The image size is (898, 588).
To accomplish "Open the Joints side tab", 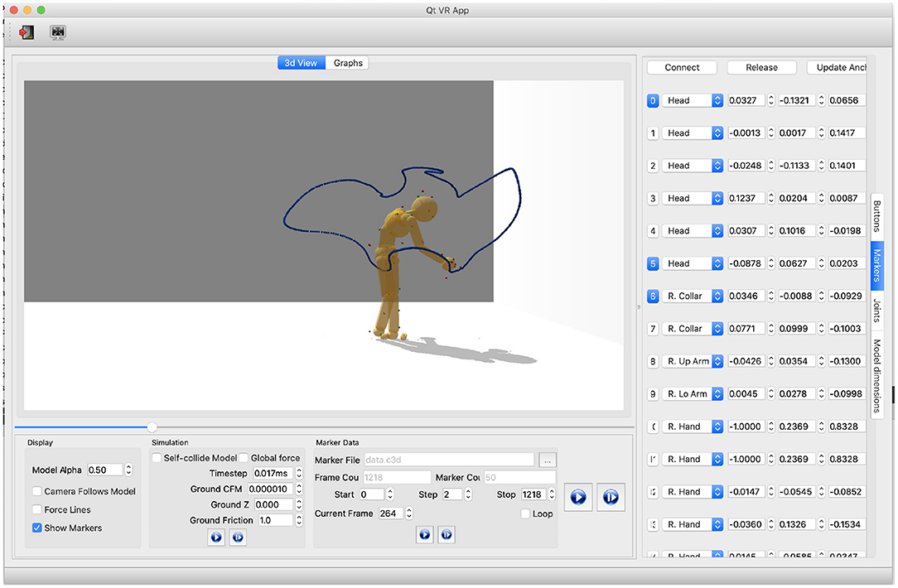I will click(x=876, y=311).
